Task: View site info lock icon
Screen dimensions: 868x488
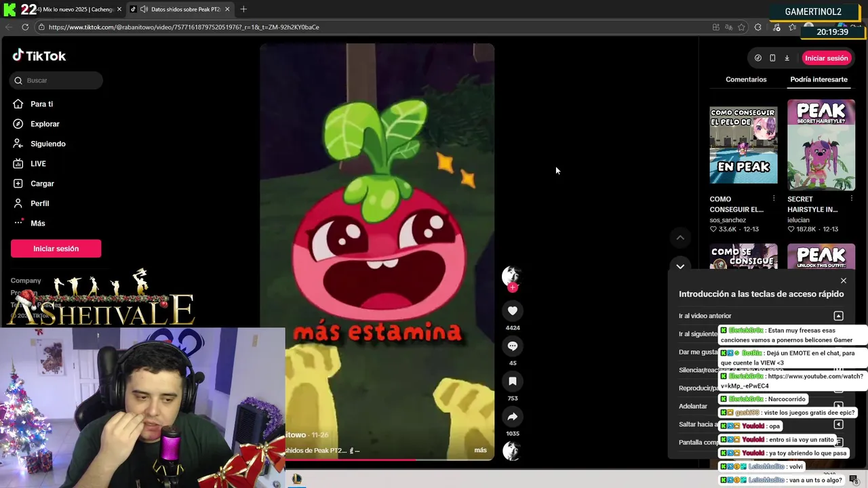Action: (x=41, y=27)
